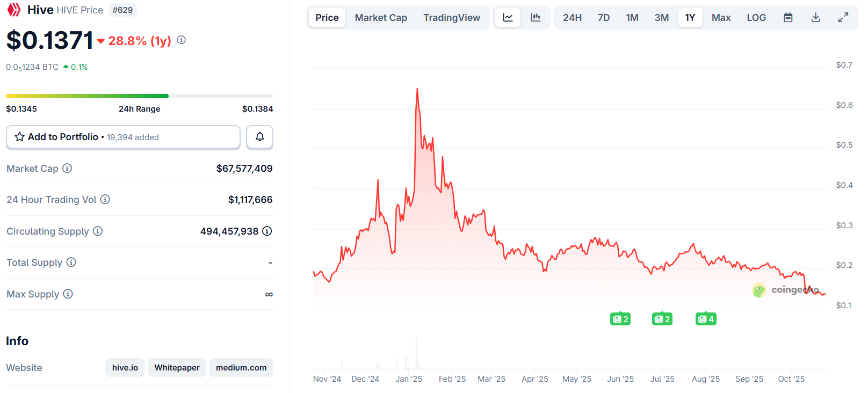Switch to candlestick chart icon
The width and height of the screenshot is (868, 393).
pyautogui.click(x=536, y=18)
